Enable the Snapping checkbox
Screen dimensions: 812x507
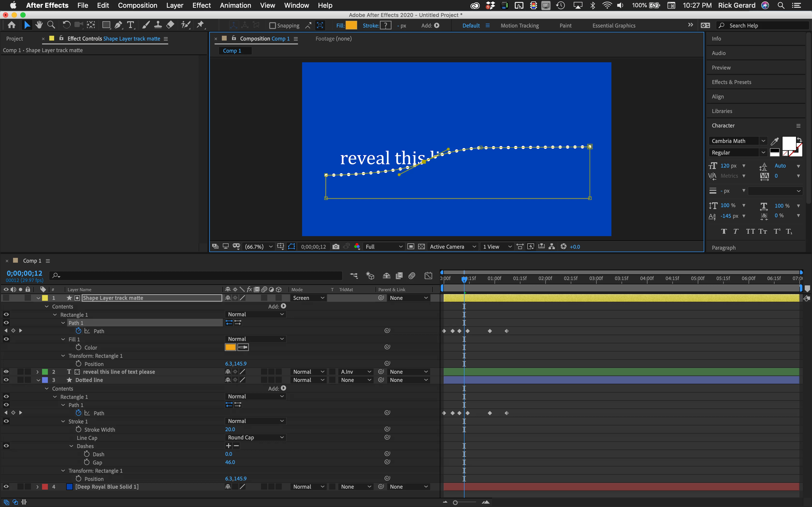272,26
